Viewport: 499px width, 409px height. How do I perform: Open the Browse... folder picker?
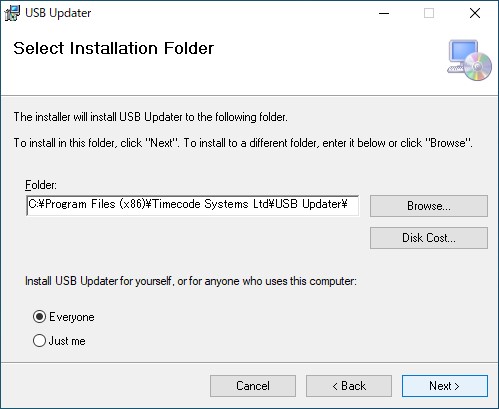(x=429, y=206)
